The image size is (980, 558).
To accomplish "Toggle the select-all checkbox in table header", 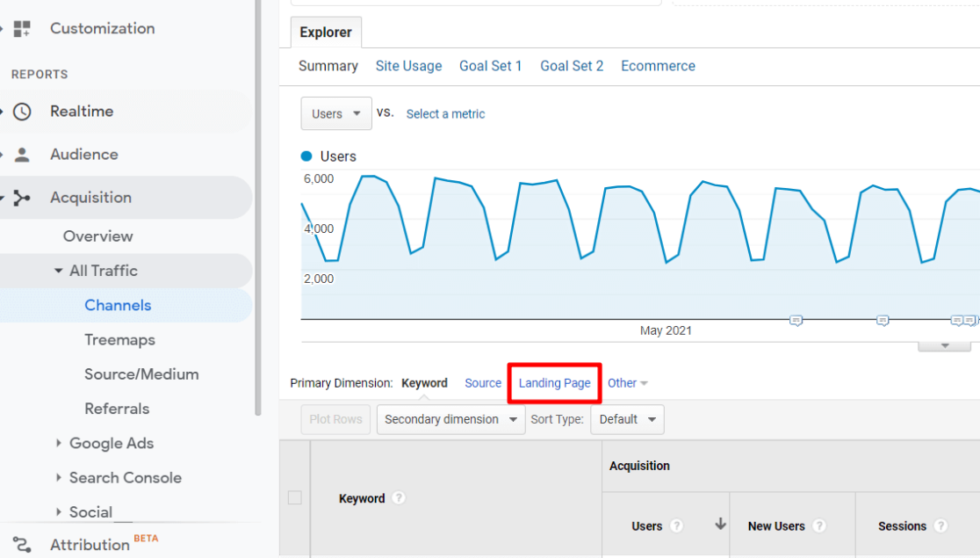I will click(294, 497).
